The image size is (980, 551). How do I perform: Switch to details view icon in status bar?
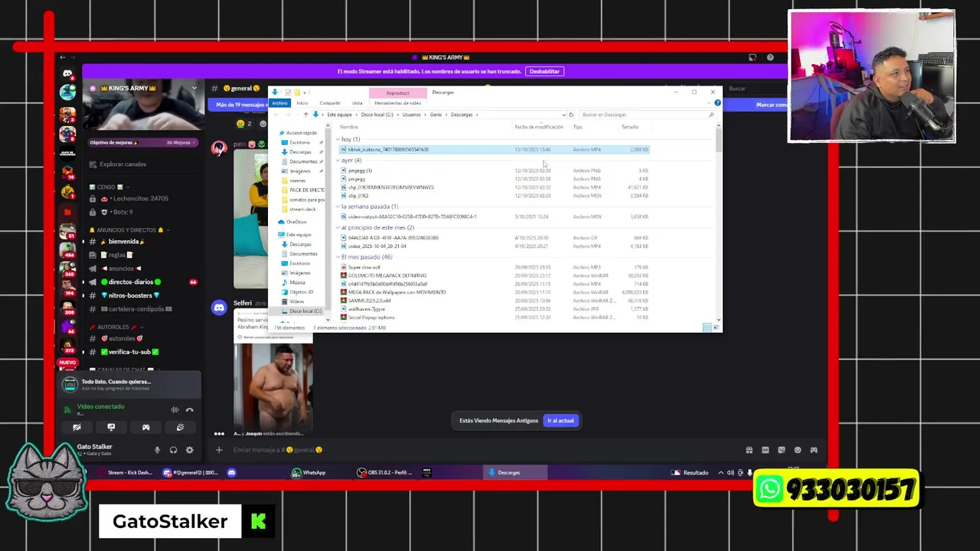[707, 328]
